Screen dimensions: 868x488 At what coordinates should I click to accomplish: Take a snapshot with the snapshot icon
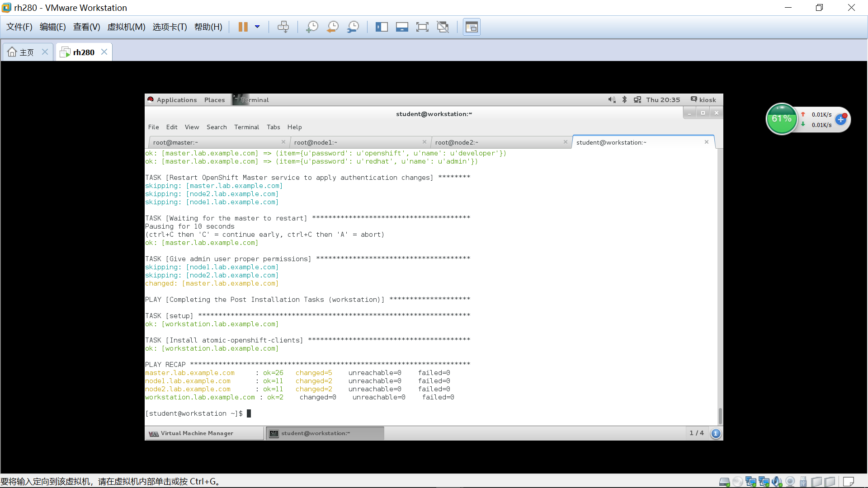click(x=312, y=27)
